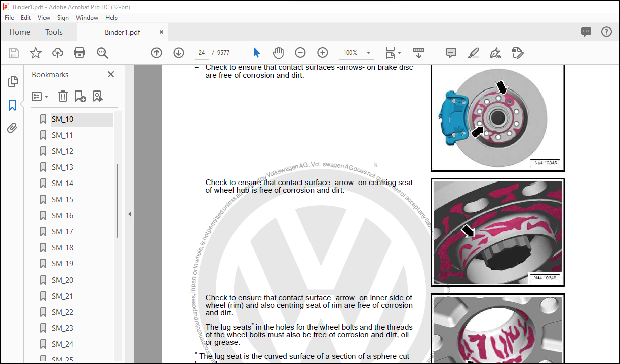Select bookmark SM_24
Screen dimensions: 620x364
[x=62, y=344]
